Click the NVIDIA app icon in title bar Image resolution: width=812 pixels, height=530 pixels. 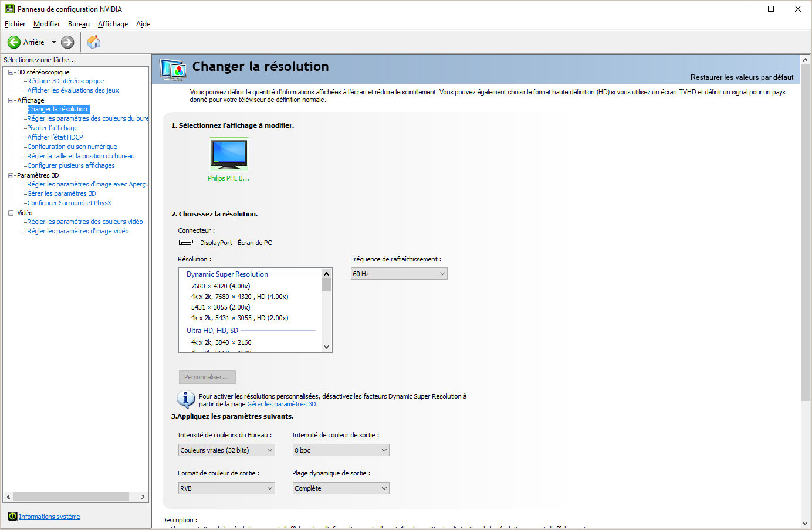click(x=9, y=9)
